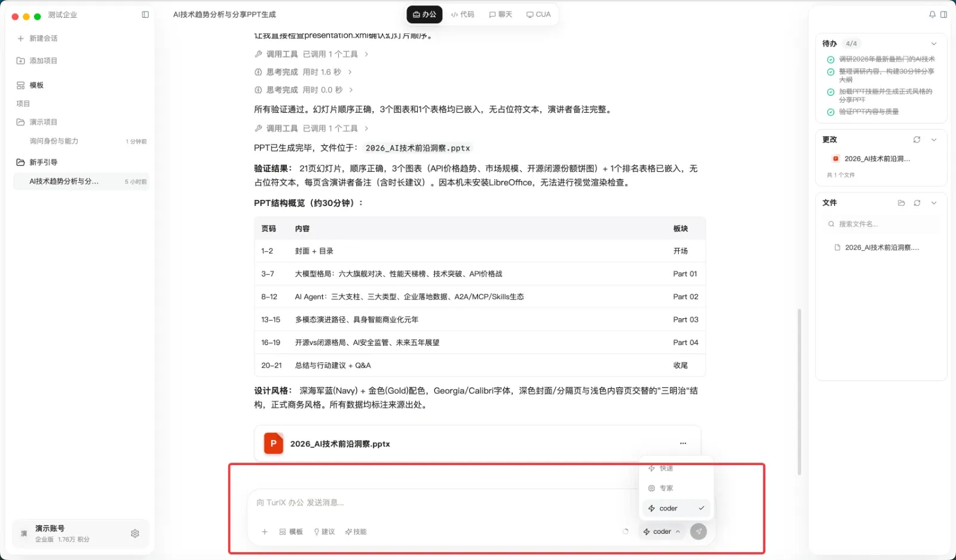Collapse the 文件 files section
Screen dimensions: 956x560
tap(934, 203)
